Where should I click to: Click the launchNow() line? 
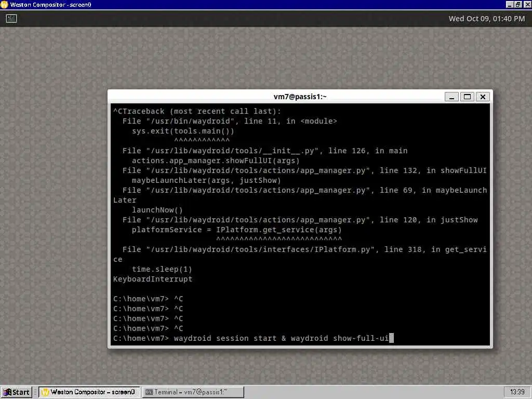pos(157,210)
